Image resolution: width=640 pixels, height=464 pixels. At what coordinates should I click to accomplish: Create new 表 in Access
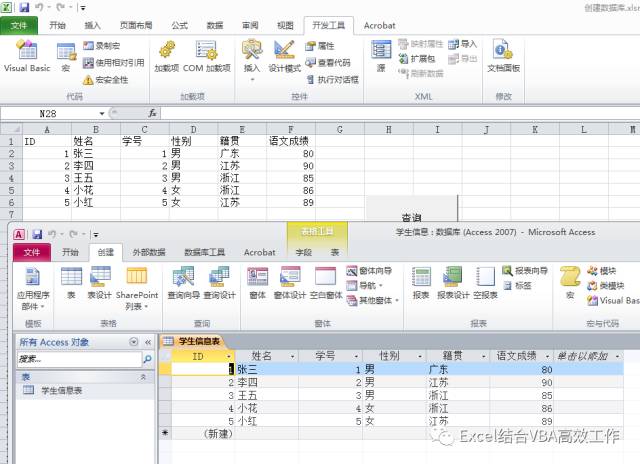coord(71,283)
